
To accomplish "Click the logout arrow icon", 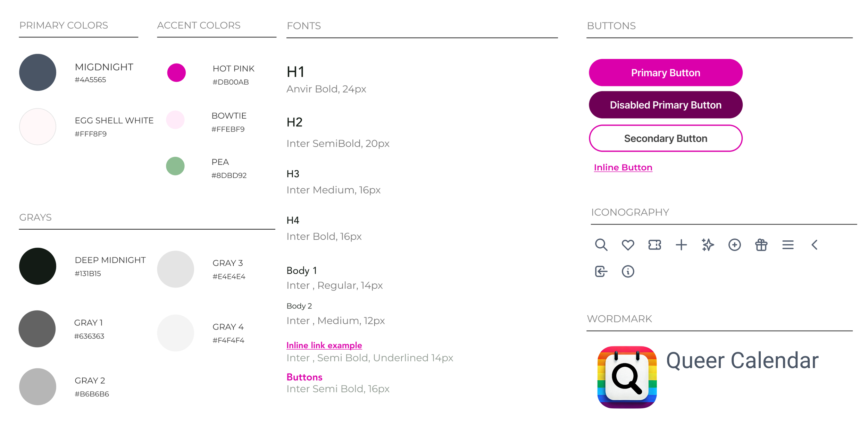I will coord(601,271).
